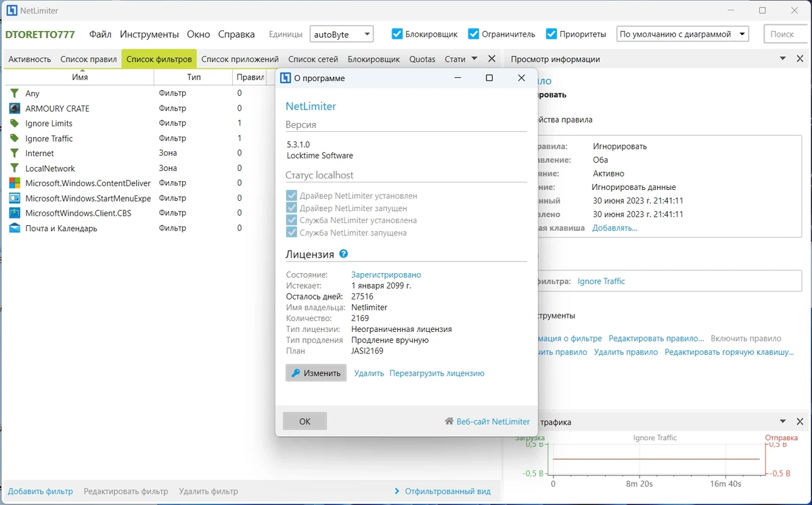Close the О программе dialog
The image size is (812, 505).
click(521, 78)
